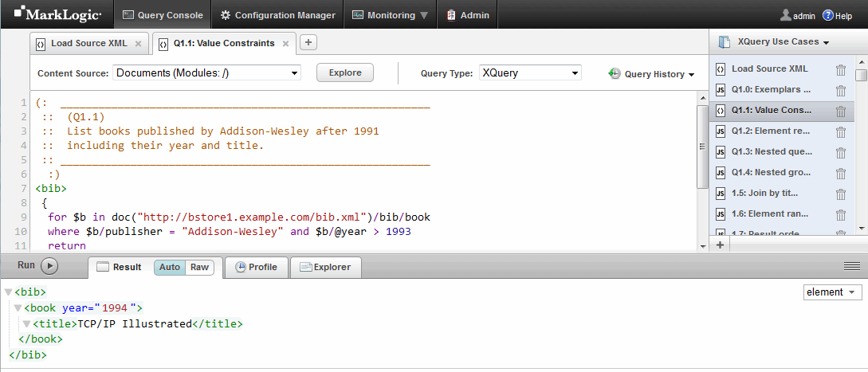This screenshot has width=868, height=372.
Task: Switch to the Load Source XML tab
Action: [88, 43]
